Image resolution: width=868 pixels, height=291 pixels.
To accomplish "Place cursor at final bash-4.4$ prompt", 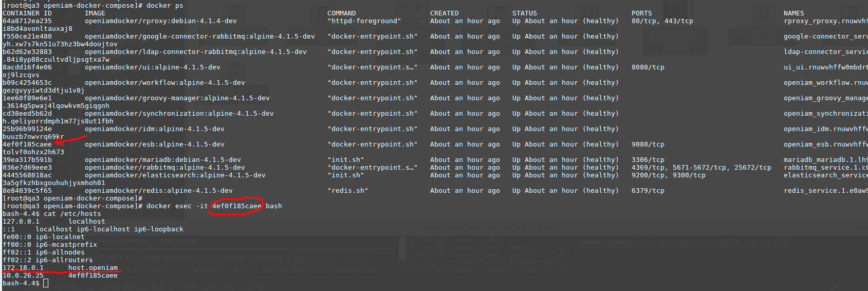I will click(46, 283).
